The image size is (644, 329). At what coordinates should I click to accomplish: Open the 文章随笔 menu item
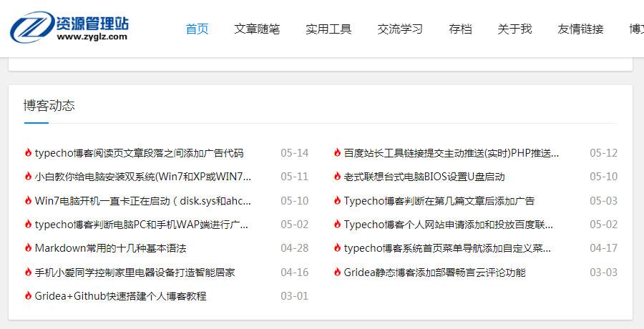pos(257,29)
